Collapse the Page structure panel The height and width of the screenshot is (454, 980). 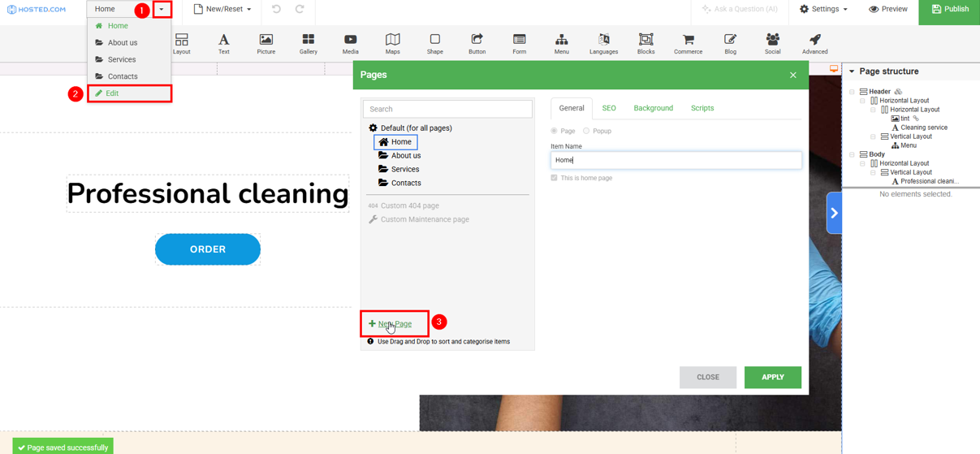click(x=852, y=71)
